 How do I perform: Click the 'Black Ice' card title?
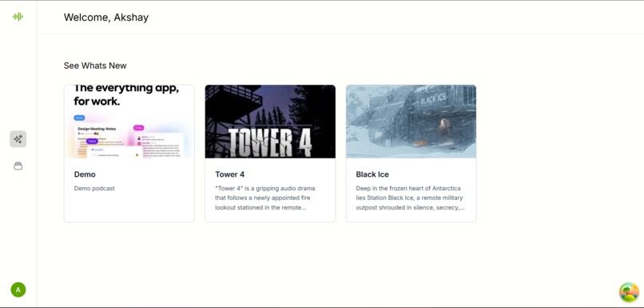coord(372,174)
